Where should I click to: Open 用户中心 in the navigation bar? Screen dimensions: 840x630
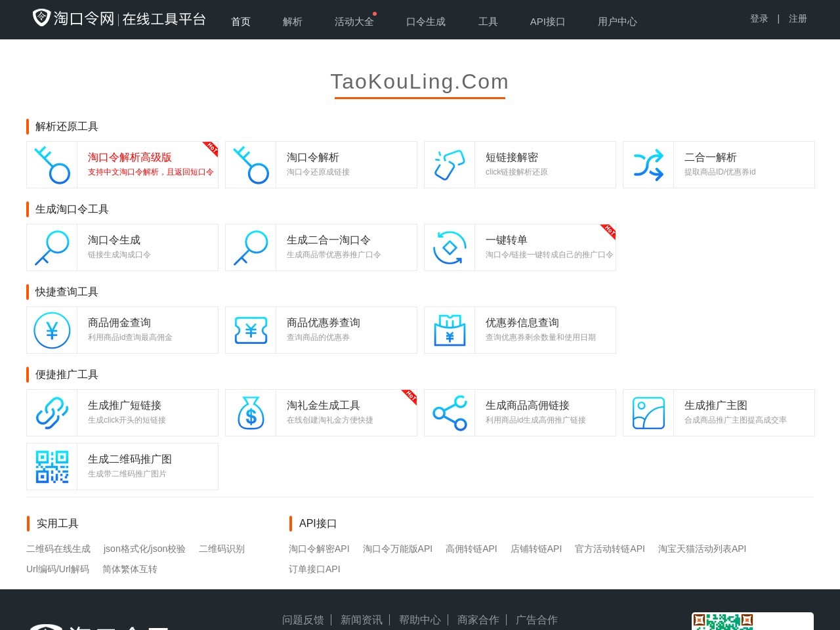point(618,22)
